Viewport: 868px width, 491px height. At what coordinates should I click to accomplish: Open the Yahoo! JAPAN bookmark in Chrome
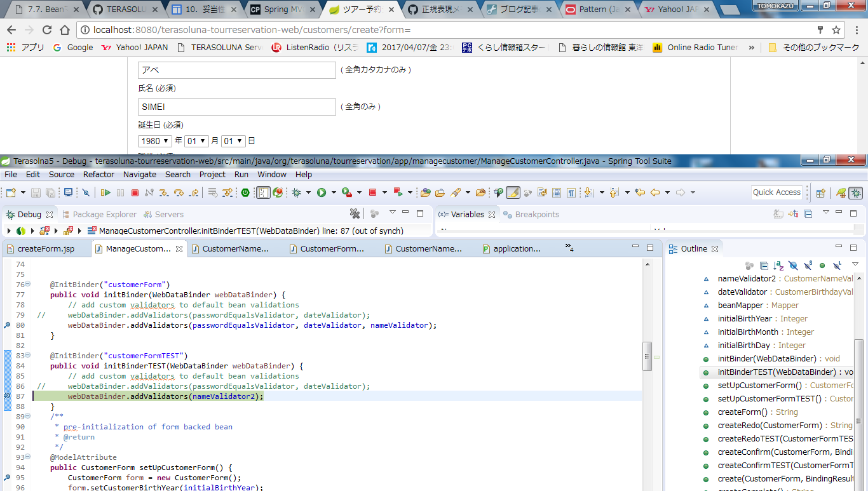pos(135,47)
